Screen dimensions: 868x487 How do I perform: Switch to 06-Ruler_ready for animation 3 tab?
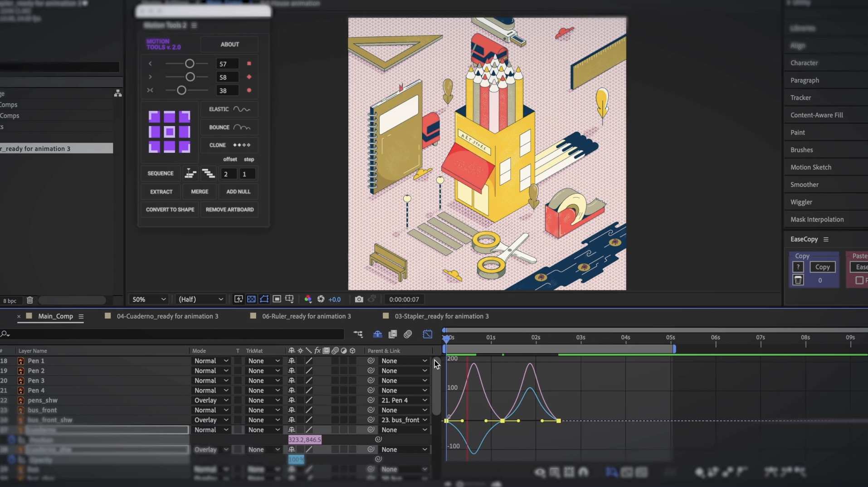click(x=306, y=316)
